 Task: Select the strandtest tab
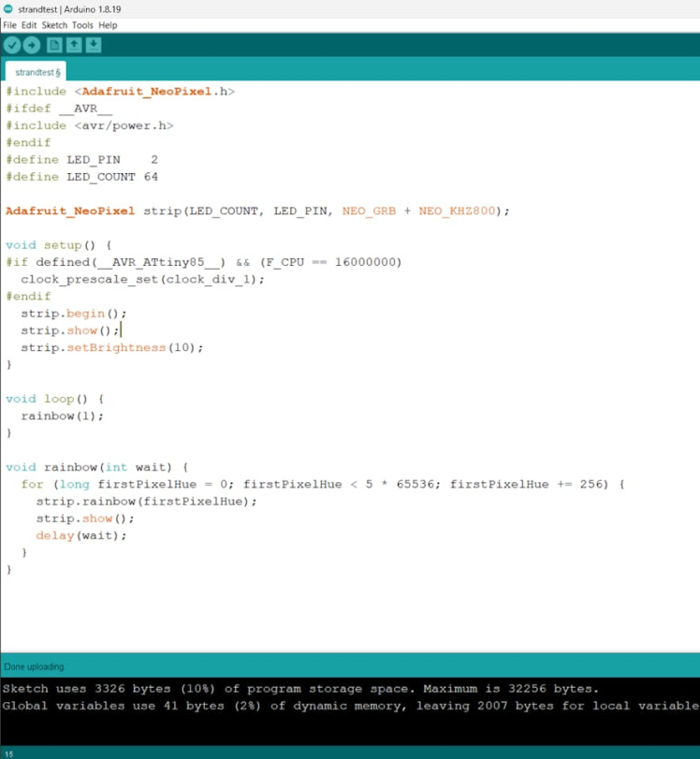point(37,72)
